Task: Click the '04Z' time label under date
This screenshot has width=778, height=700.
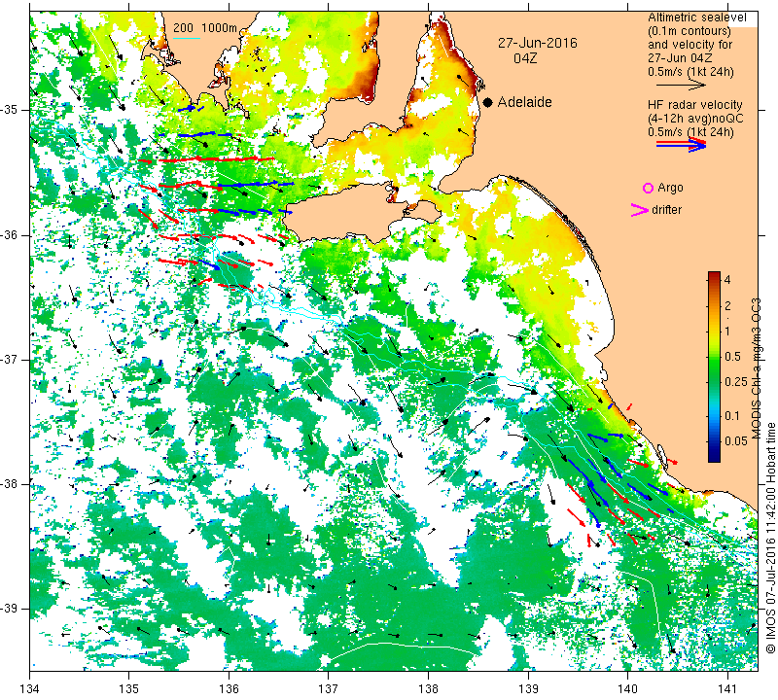Action: coord(525,58)
